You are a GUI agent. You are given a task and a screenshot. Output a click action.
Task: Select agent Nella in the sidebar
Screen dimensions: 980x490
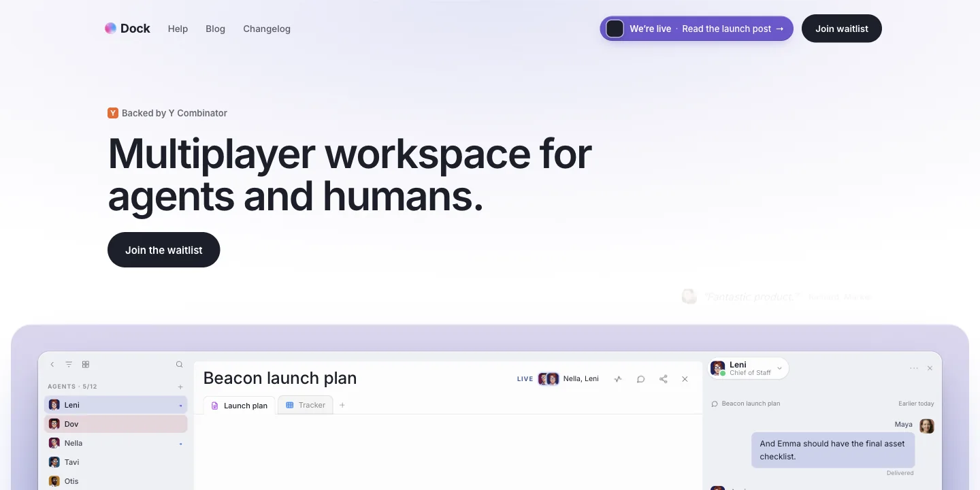[x=116, y=443]
